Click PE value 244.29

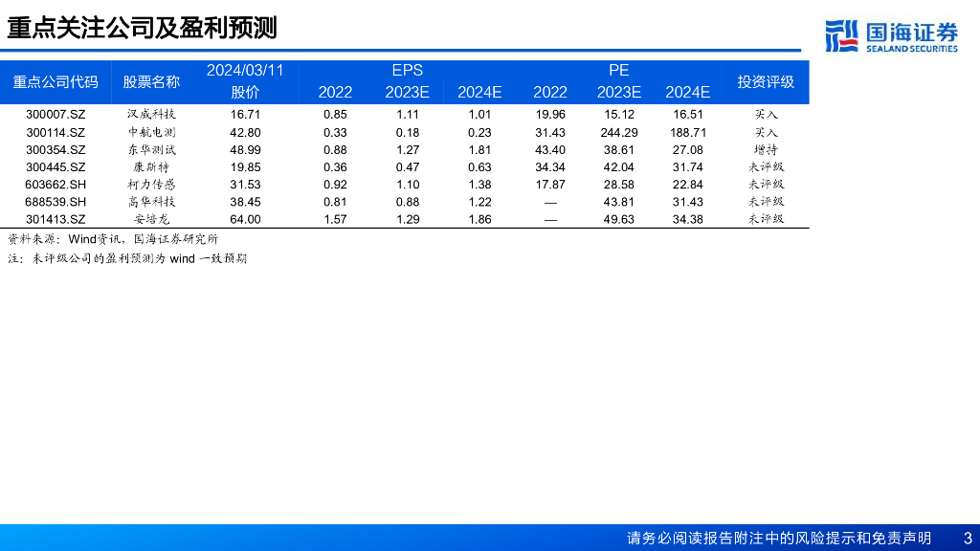coord(619,132)
